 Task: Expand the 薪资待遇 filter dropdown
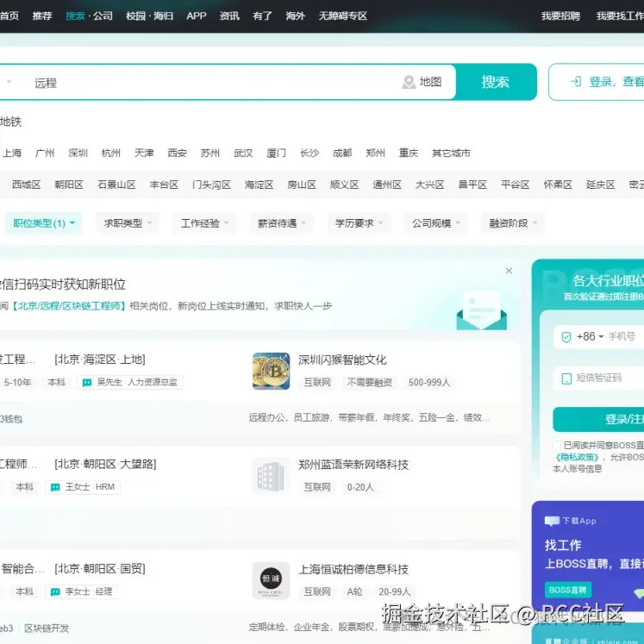282,223
